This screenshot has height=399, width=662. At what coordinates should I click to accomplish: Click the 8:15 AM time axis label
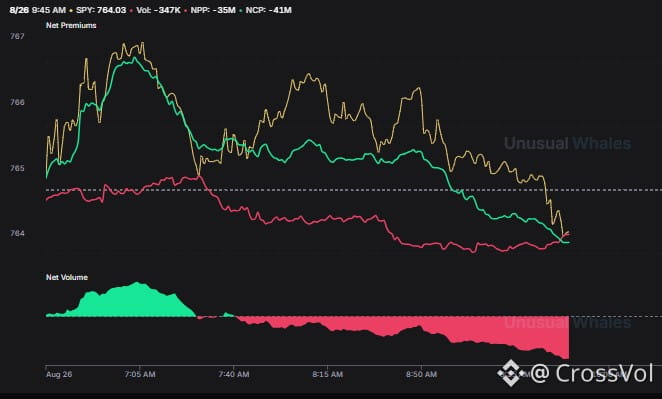[327, 375]
